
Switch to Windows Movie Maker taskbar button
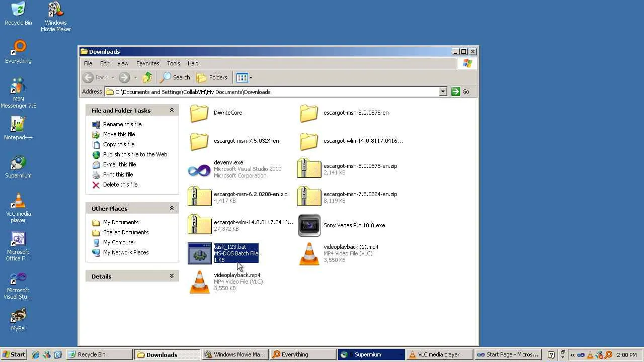234,354
